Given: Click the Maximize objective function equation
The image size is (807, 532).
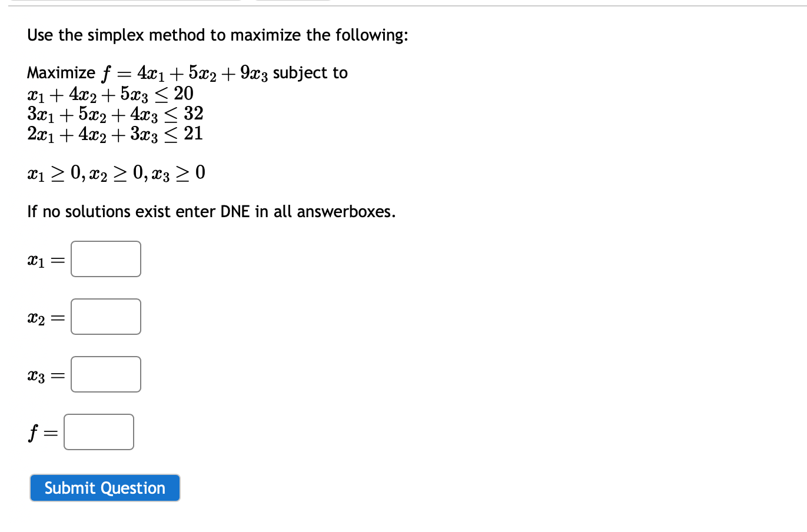Looking at the screenshot, I should click(x=187, y=72).
